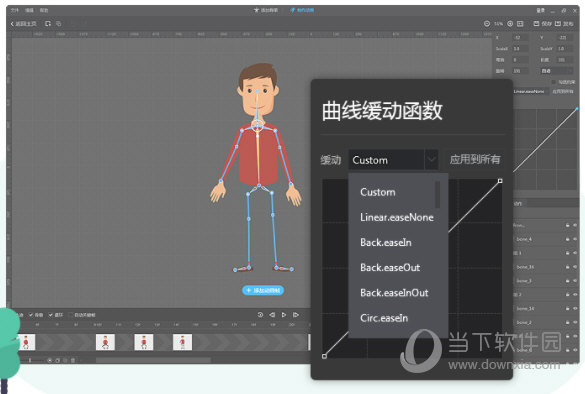The image size is (585, 394).
Task: Lock the bone_14 layer
Action: [x=567, y=309]
